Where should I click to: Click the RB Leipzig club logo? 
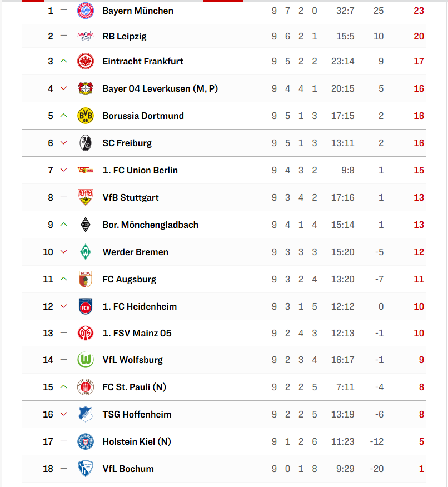[86, 36]
